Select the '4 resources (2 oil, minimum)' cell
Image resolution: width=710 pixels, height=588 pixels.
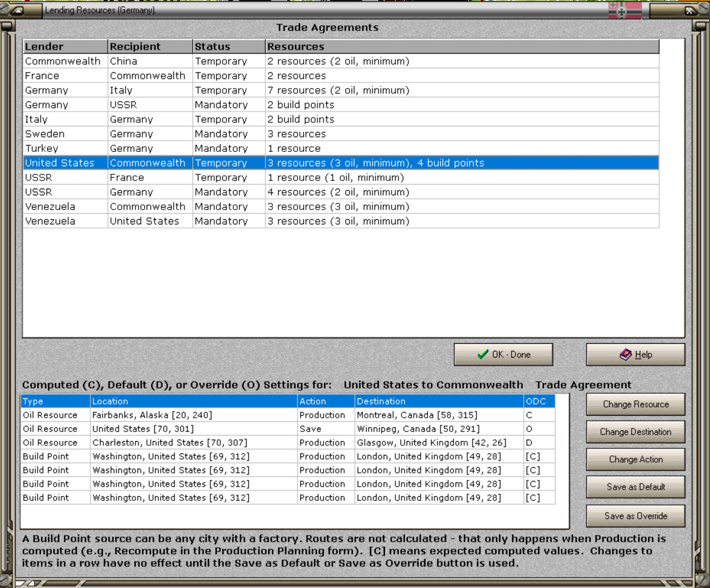coord(462,192)
